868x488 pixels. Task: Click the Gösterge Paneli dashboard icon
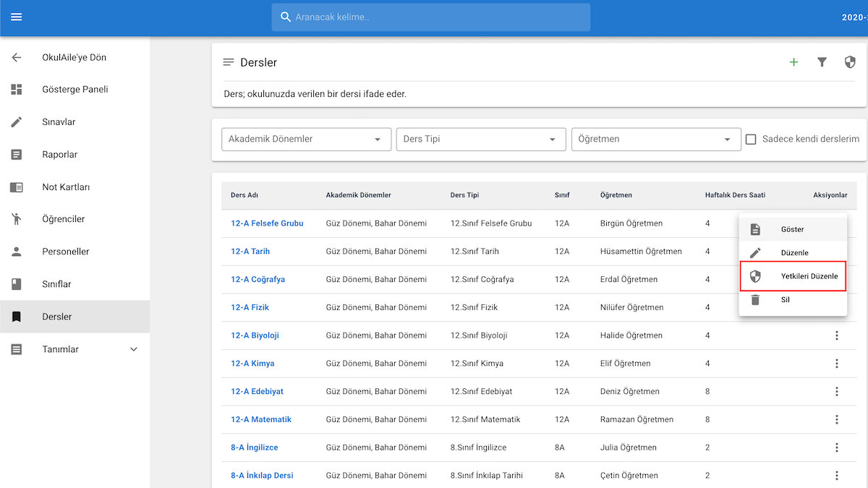pyautogui.click(x=17, y=90)
